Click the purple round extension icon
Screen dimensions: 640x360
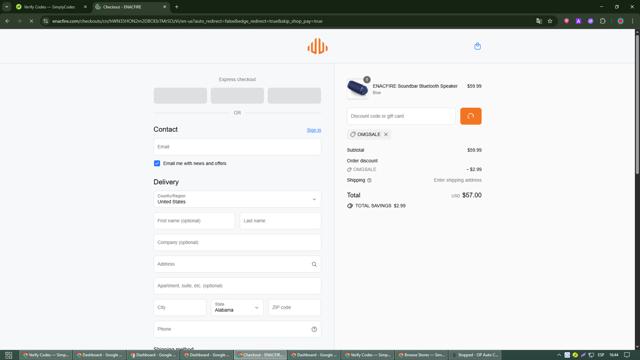pos(590,21)
